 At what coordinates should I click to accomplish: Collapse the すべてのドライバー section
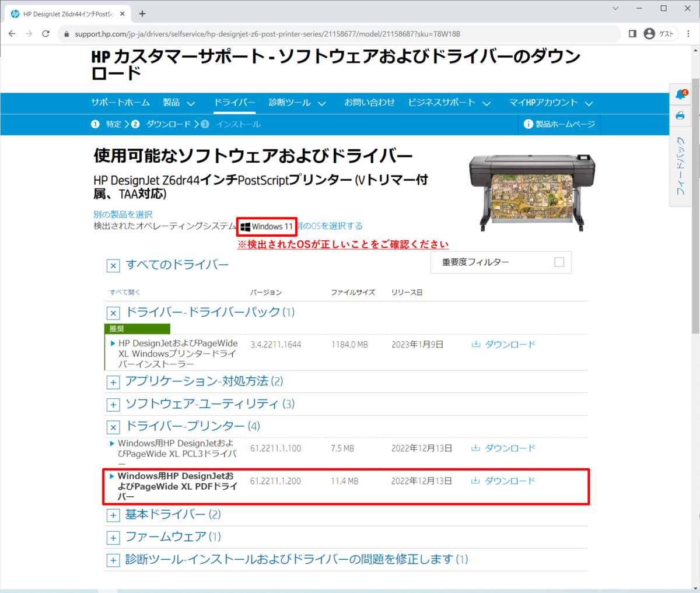pos(113,266)
